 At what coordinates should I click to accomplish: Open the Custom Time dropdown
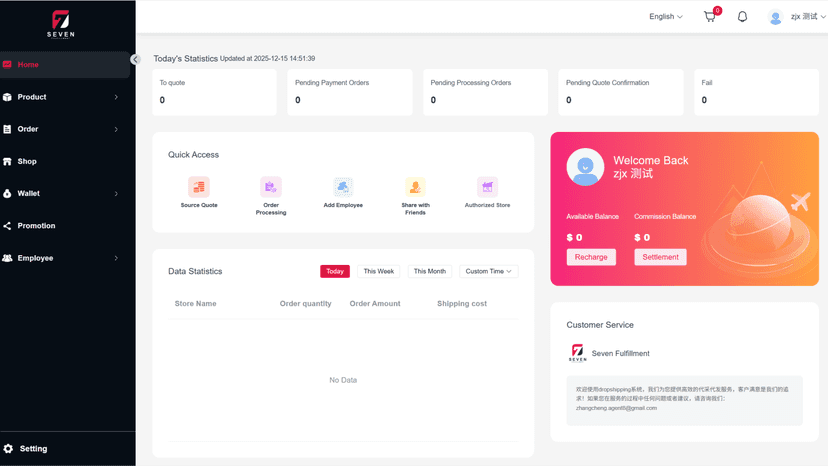coord(488,271)
